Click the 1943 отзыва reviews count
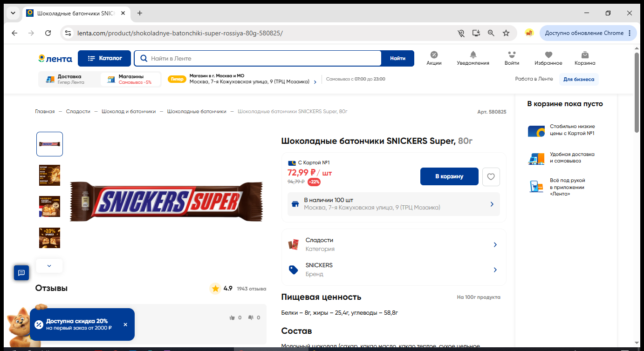 [x=251, y=289]
